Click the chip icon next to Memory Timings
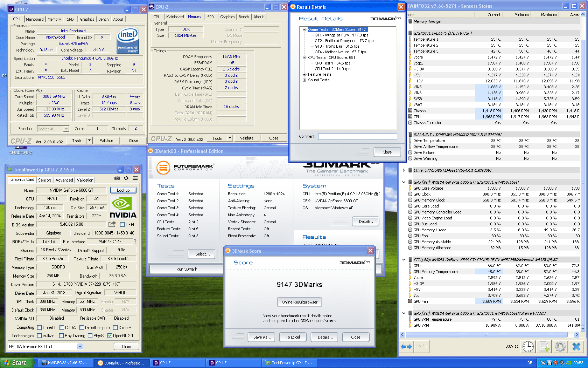 [x=410, y=21]
